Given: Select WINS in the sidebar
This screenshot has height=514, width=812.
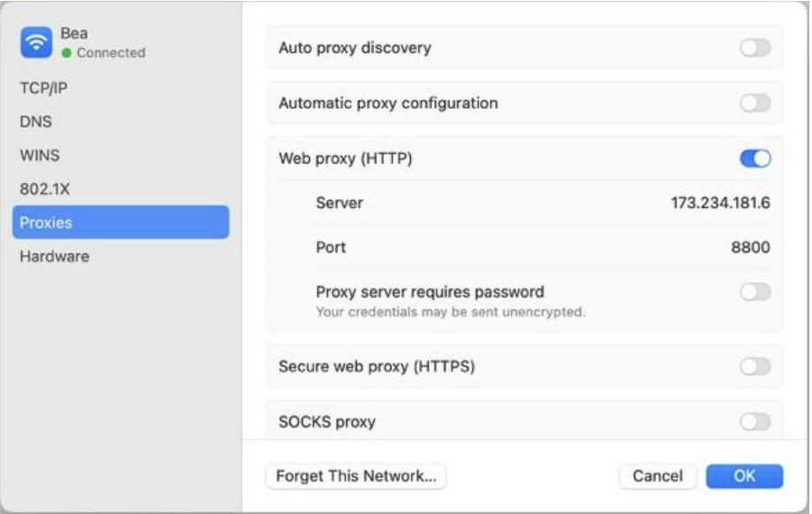Looking at the screenshot, I should pos(40,156).
